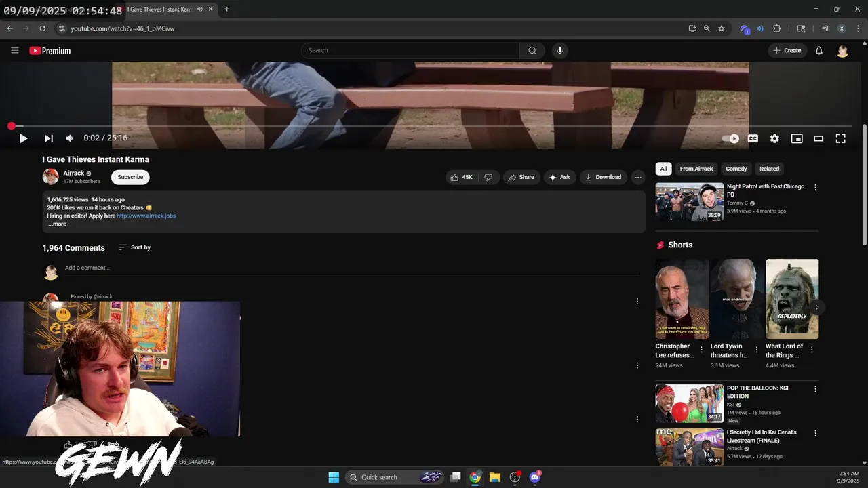Toggle theater mode
868x488 pixels.
pyautogui.click(x=818, y=138)
